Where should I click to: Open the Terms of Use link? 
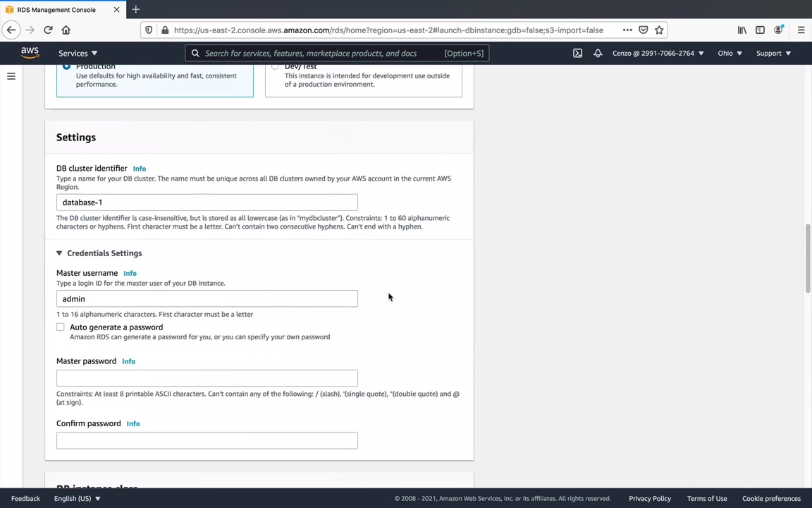(x=707, y=499)
